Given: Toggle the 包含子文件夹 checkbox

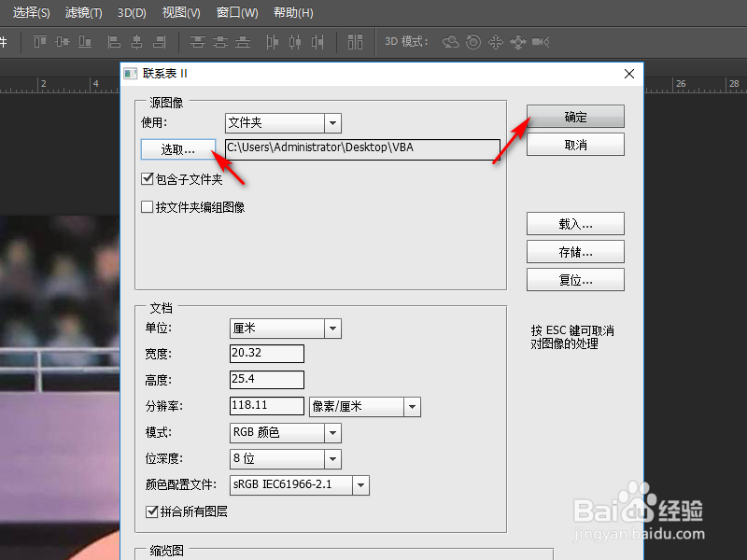Looking at the screenshot, I should pos(148,179).
